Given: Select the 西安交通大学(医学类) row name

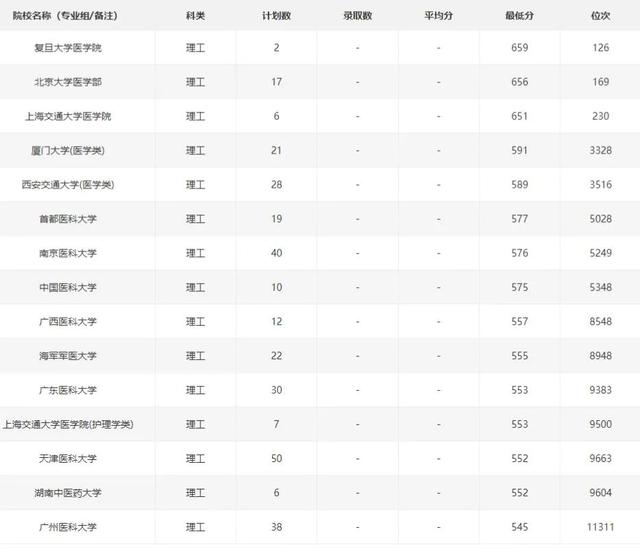Looking at the screenshot, I should 68,185.
